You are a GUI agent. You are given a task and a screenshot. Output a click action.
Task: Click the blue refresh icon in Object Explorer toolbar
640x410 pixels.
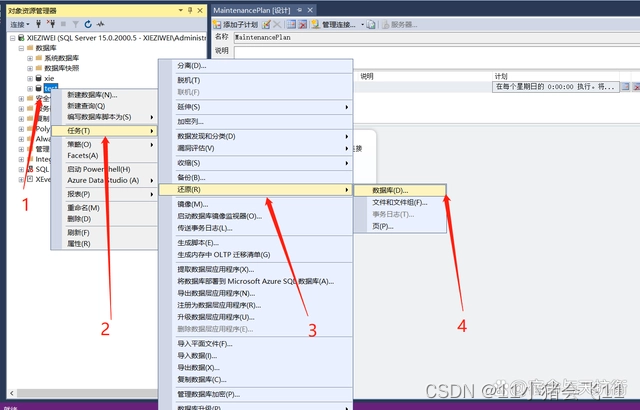(88, 24)
